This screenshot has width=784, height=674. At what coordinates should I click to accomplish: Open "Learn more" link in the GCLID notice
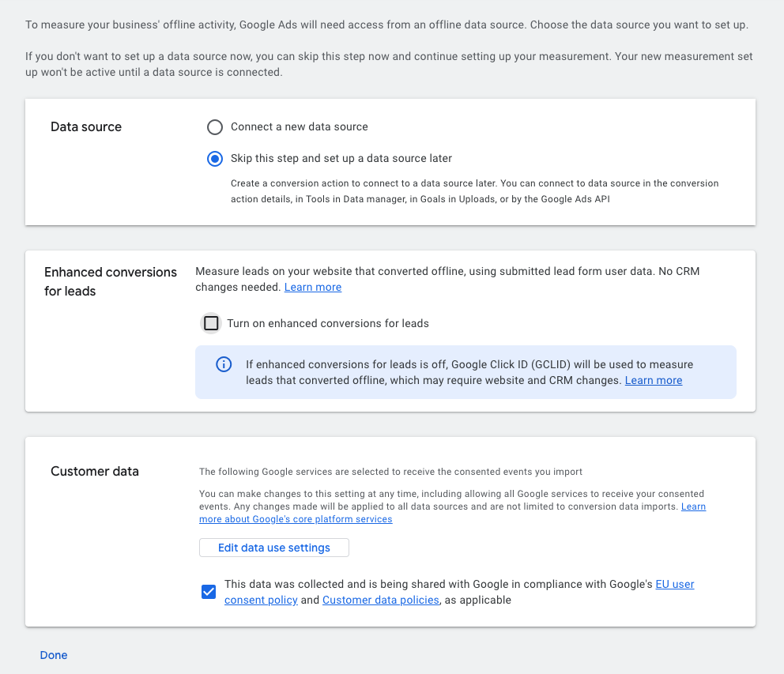pos(654,381)
